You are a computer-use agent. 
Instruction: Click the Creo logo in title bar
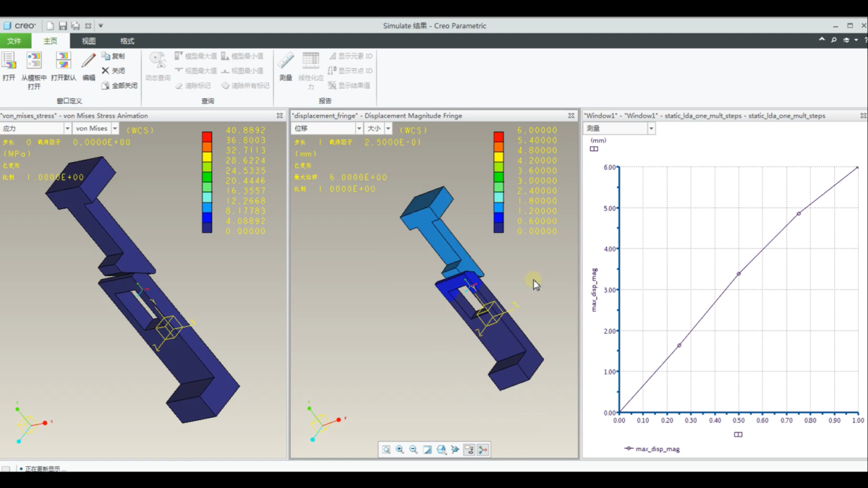[20, 26]
